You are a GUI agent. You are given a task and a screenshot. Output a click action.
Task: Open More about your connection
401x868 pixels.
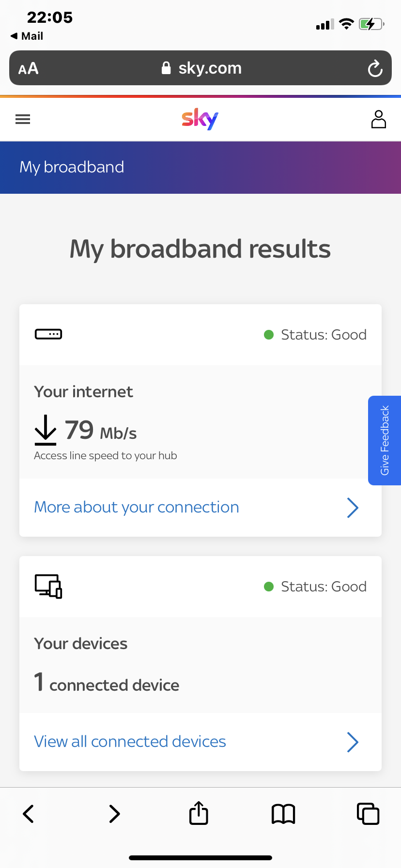point(136,507)
